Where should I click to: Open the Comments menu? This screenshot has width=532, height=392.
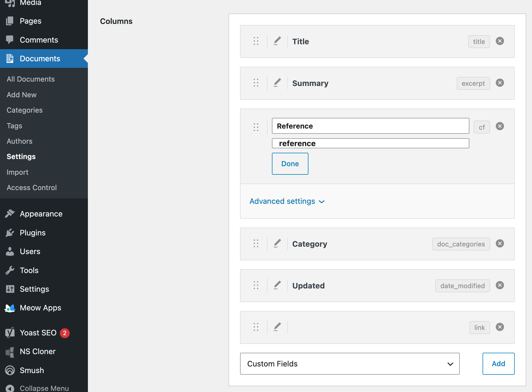pyautogui.click(x=44, y=40)
